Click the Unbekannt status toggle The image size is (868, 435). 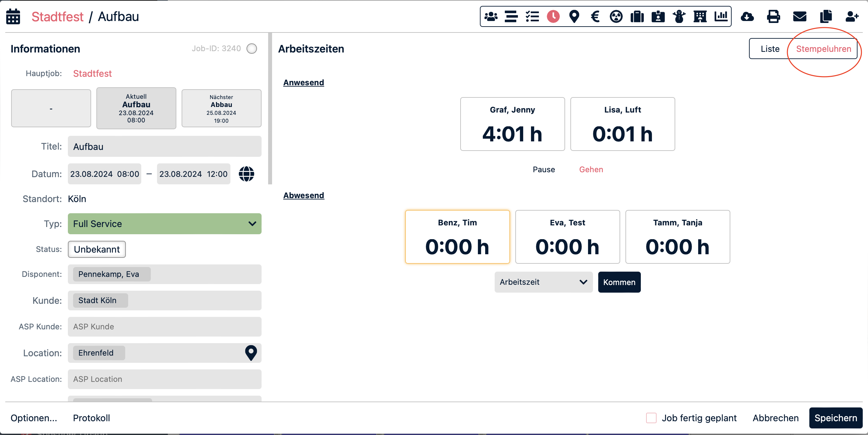[x=97, y=249]
